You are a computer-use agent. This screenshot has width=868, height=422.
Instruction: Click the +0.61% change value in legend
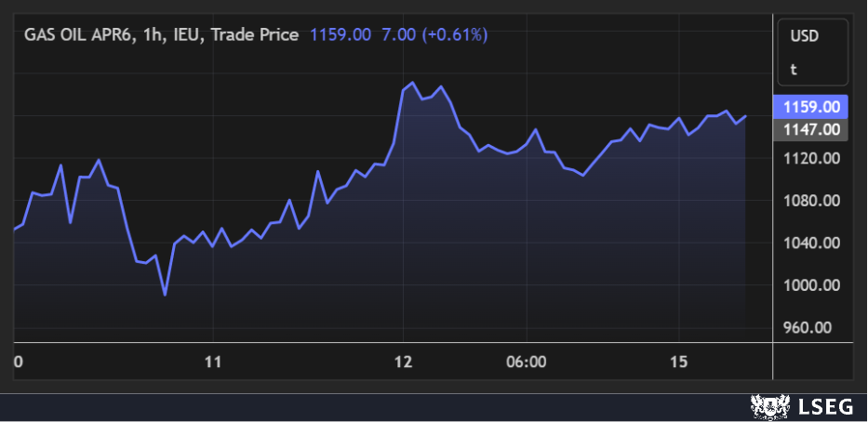point(454,34)
